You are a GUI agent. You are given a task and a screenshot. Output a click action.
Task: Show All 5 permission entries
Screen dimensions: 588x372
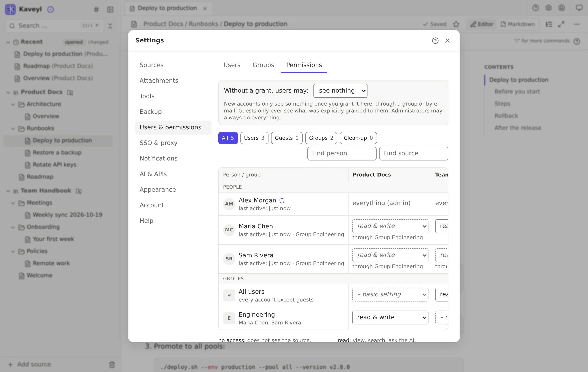[x=228, y=138]
